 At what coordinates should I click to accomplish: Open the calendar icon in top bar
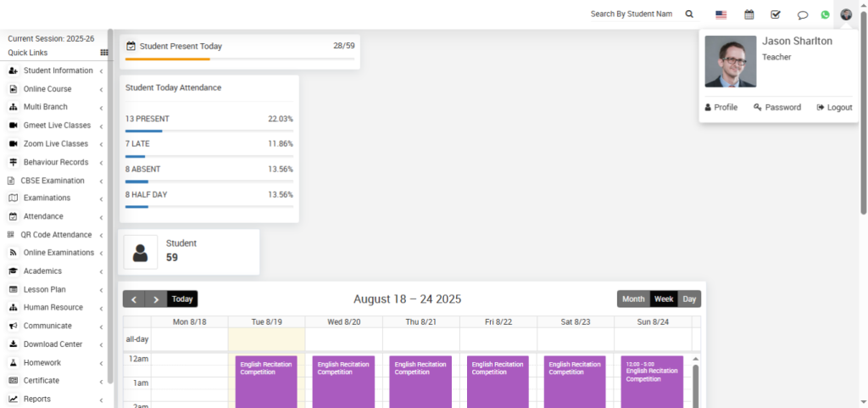[x=749, y=14]
